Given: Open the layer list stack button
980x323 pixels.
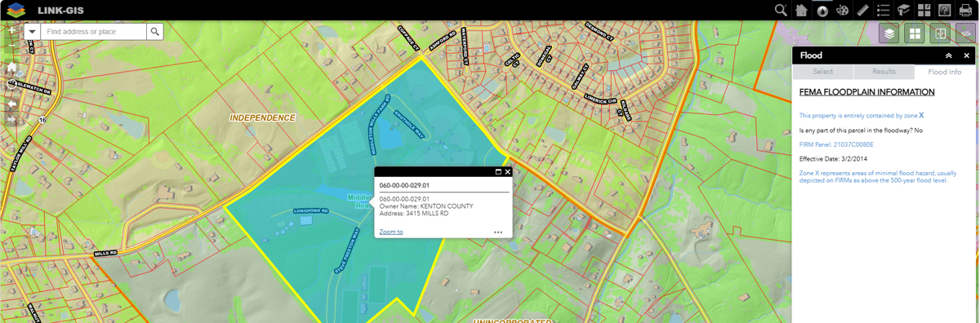Looking at the screenshot, I should [x=889, y=33].
